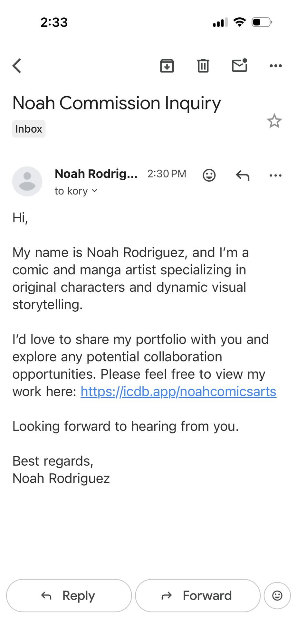This screenshot has width=297, height=644.
Task: Add emoji reaction beside the timestamp
Action: click(x=209, y=175)
